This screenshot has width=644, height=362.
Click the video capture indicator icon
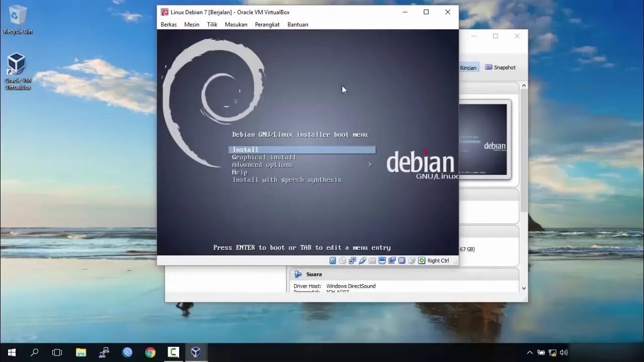(392, 260)
